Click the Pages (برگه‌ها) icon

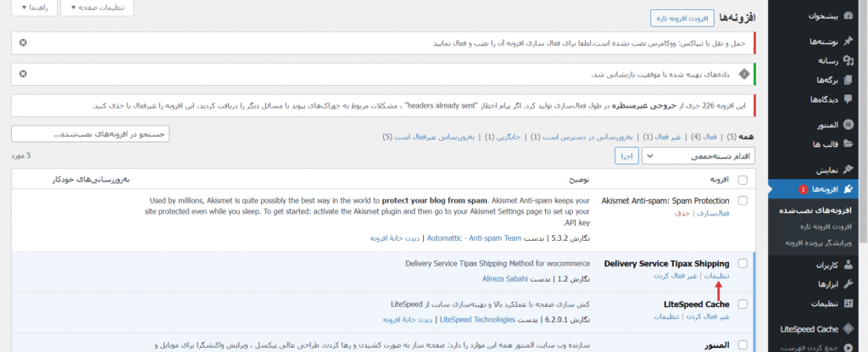(848, 81)
